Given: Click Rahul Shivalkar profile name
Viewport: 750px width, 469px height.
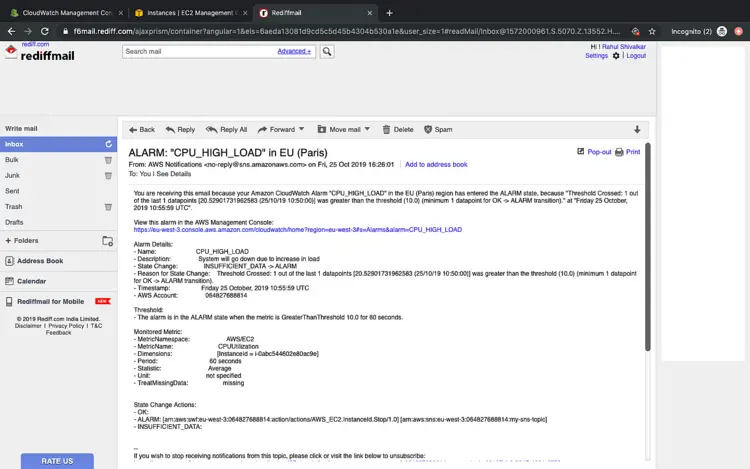Looking at the screenshot, I should (624, 47).
